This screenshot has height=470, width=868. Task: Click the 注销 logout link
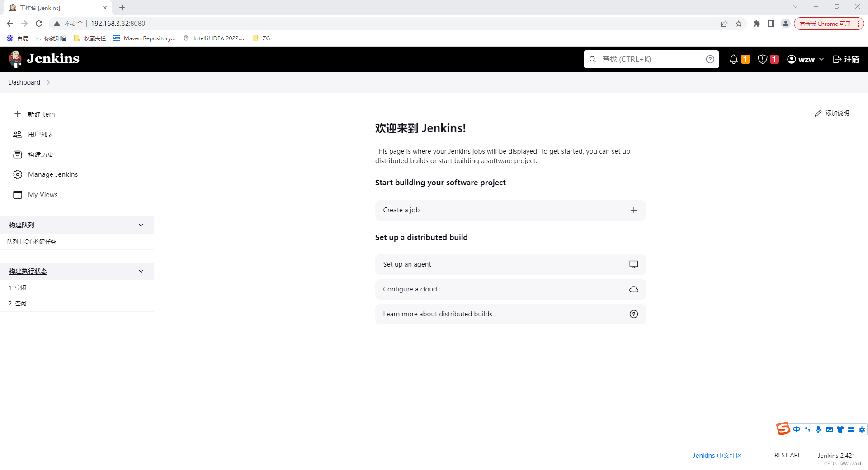click(x=846, y=59)
